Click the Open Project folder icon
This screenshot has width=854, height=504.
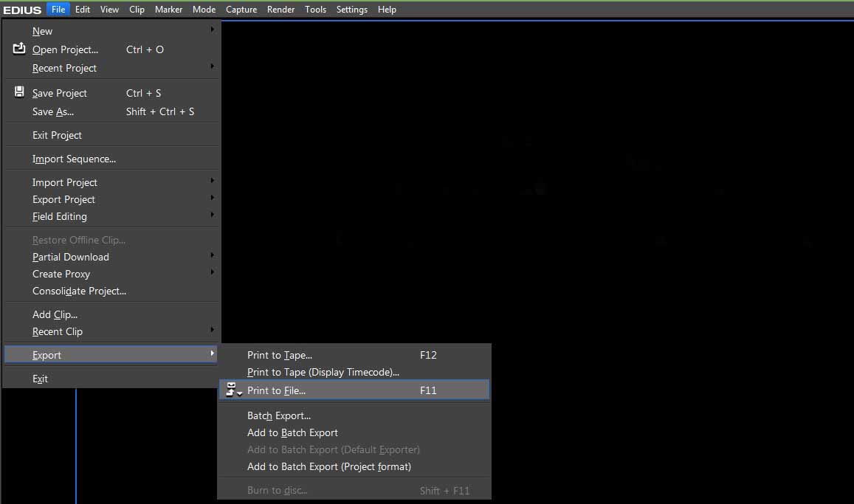coord(20,49)
